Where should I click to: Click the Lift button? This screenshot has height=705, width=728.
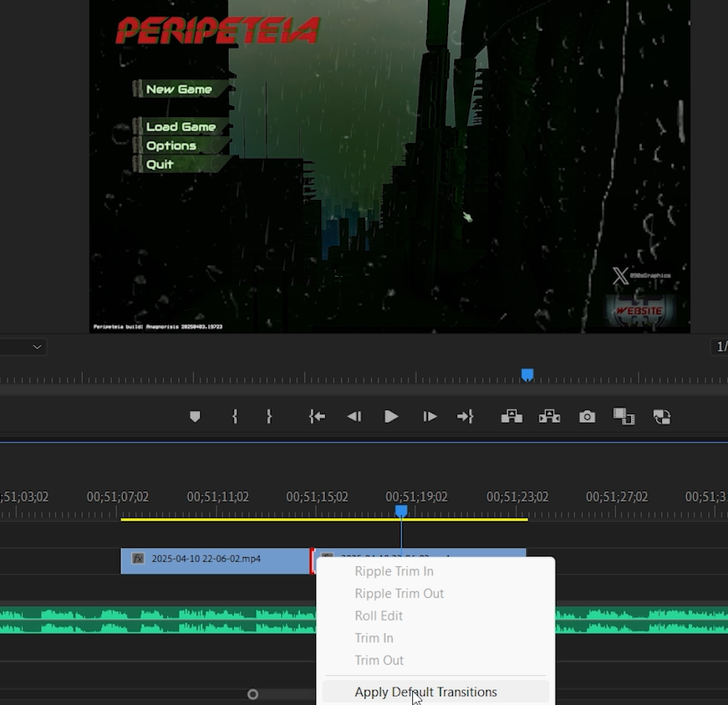click(512, 416)
